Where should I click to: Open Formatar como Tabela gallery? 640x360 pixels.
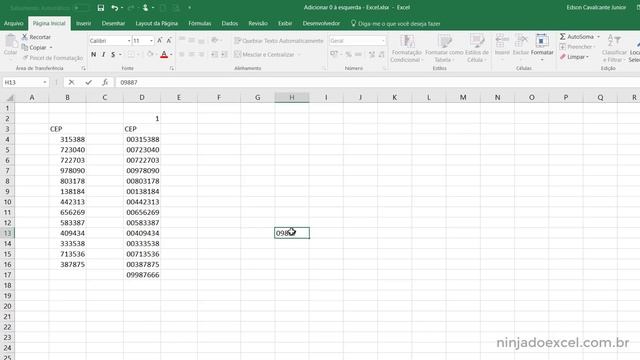[444, 49]
